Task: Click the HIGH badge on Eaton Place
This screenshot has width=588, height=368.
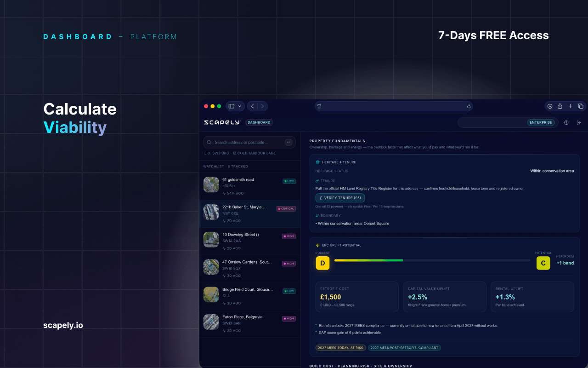Action: 289,318
